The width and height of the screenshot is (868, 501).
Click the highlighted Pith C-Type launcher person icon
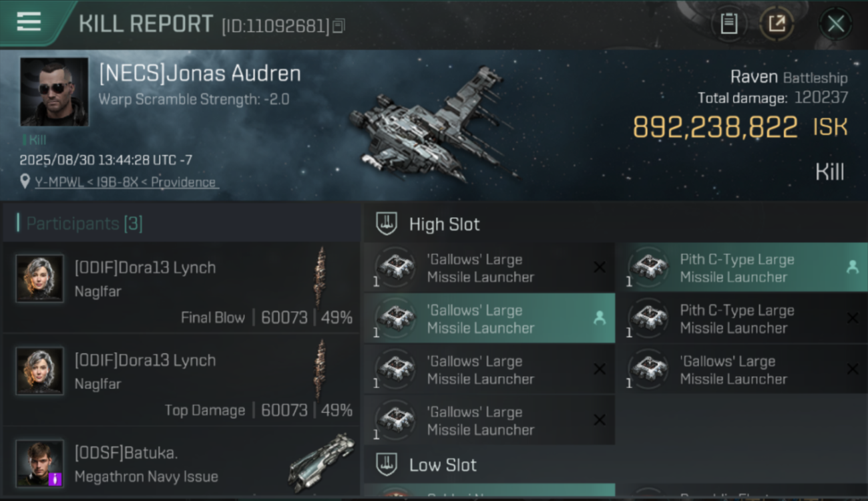coord(852,267)
